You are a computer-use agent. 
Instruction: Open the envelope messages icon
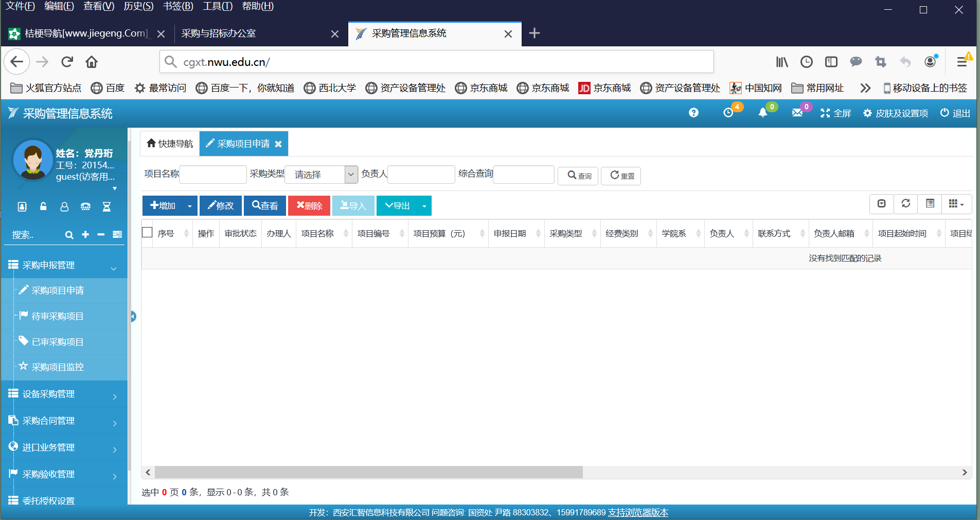coord(797,113)
